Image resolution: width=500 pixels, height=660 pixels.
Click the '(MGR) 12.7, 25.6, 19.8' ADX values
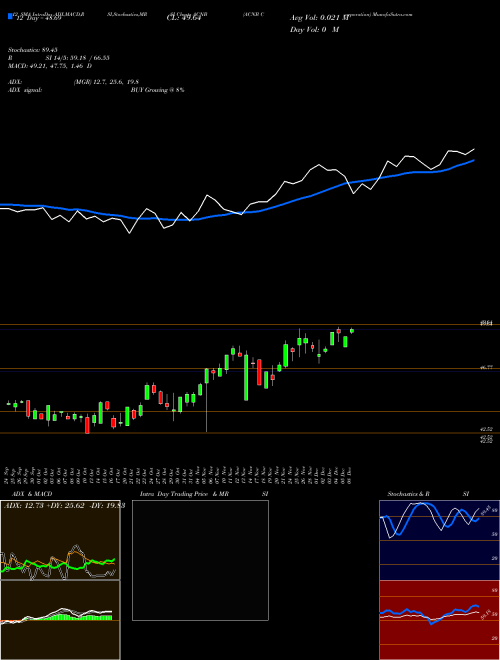106,82
